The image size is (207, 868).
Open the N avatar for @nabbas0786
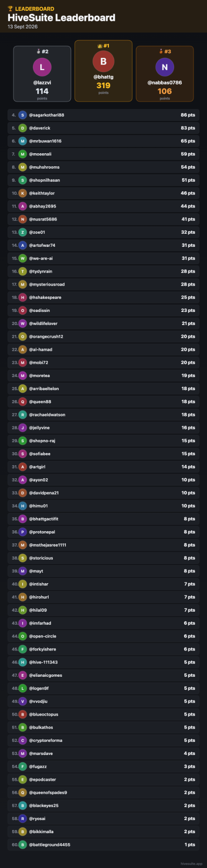click(165, 67)
